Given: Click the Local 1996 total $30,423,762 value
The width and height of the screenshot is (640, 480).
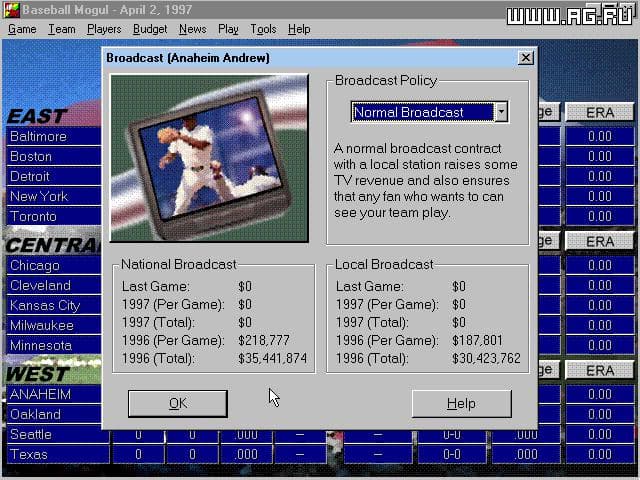Looking at the screenshot, I should 486,358.
